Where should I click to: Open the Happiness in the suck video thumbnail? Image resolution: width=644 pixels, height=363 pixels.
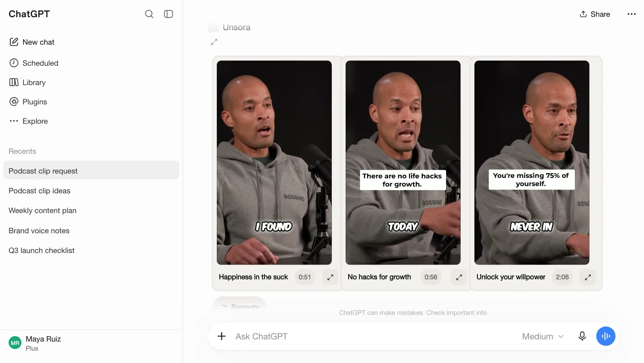(x=274, y=162)
